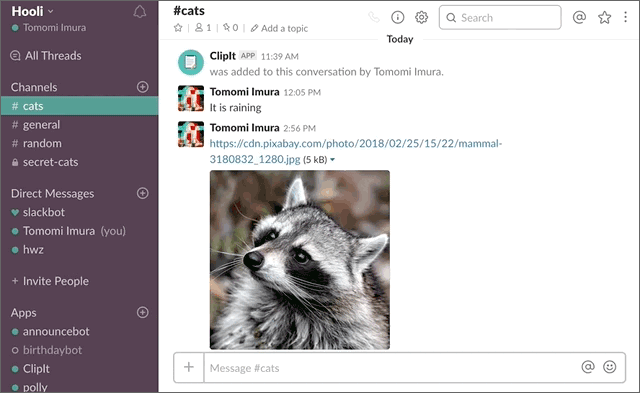Click the Apps section header
This screenshot has height=393, width=640.
click(24, 313)
